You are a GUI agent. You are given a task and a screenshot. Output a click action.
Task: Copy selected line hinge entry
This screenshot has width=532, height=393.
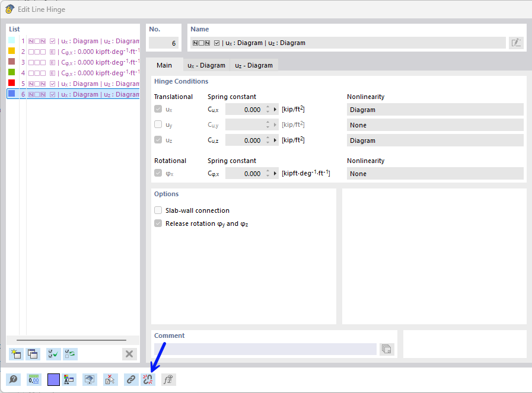click(33, 354)
